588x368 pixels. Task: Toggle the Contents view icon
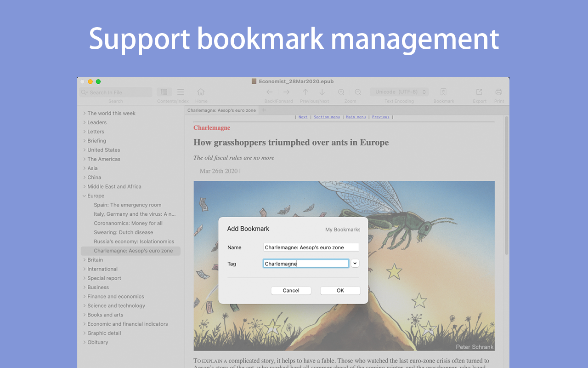[x=164, y=92]
